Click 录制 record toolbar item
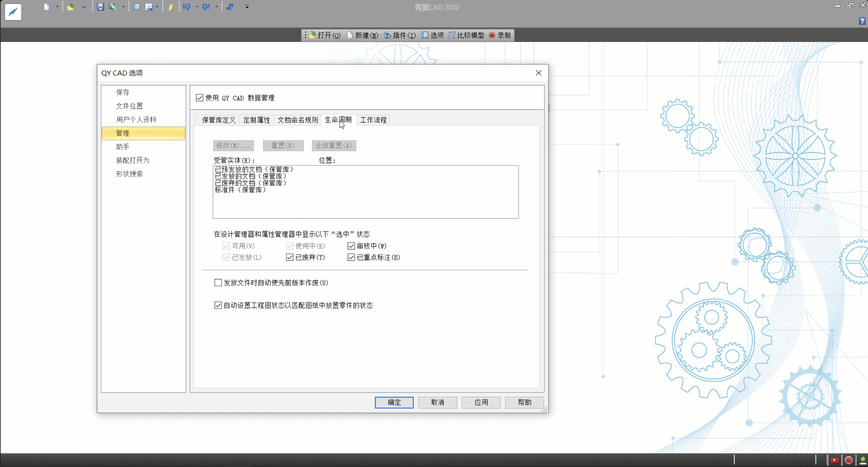This screenshot has width=868, height=467. tap(500, 35)
